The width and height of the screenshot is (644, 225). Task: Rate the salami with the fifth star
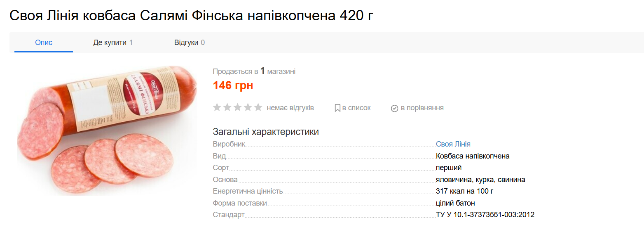point(258,108)
